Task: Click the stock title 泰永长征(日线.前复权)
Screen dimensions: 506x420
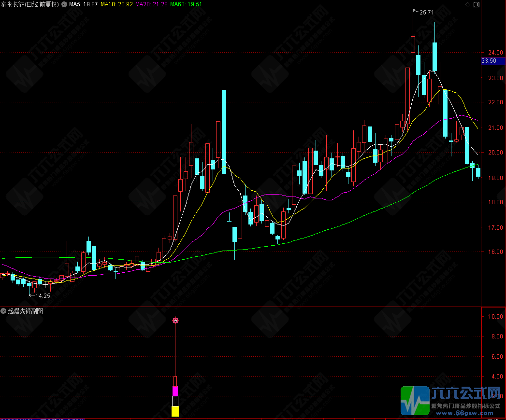Action: tap(29, 4)
